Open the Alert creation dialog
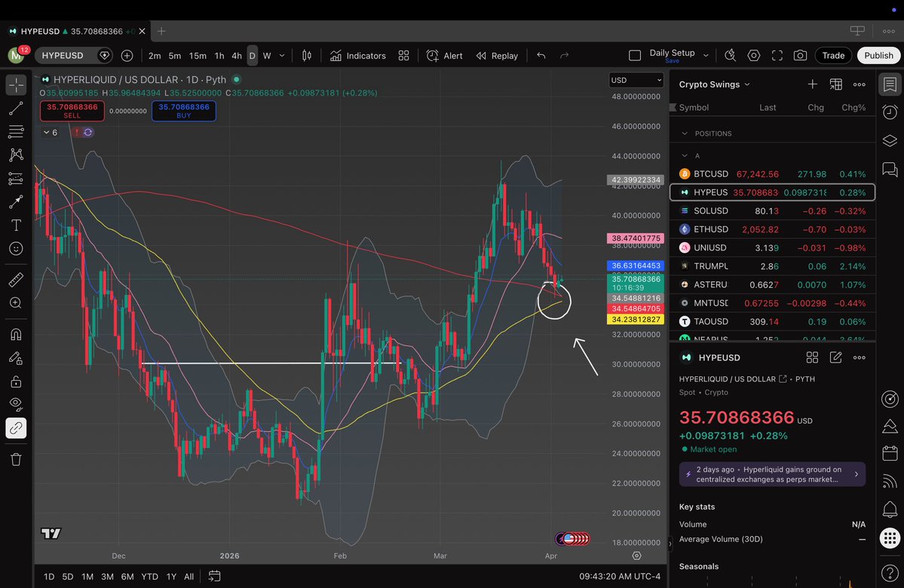 pyautogui.click(x=445, y=56)
